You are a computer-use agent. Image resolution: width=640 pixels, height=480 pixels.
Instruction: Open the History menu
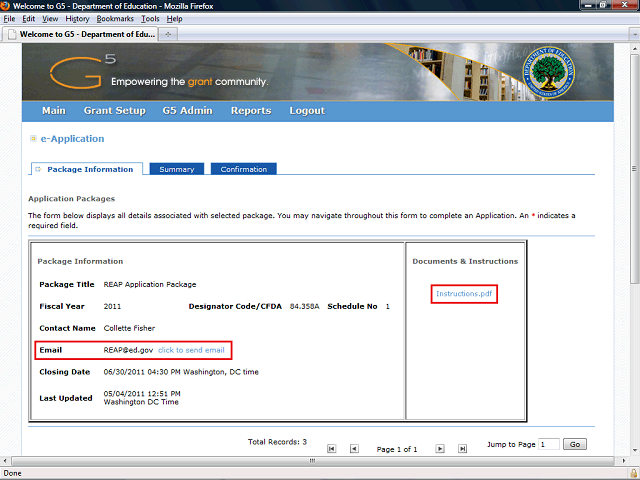(x=77, y=19)
